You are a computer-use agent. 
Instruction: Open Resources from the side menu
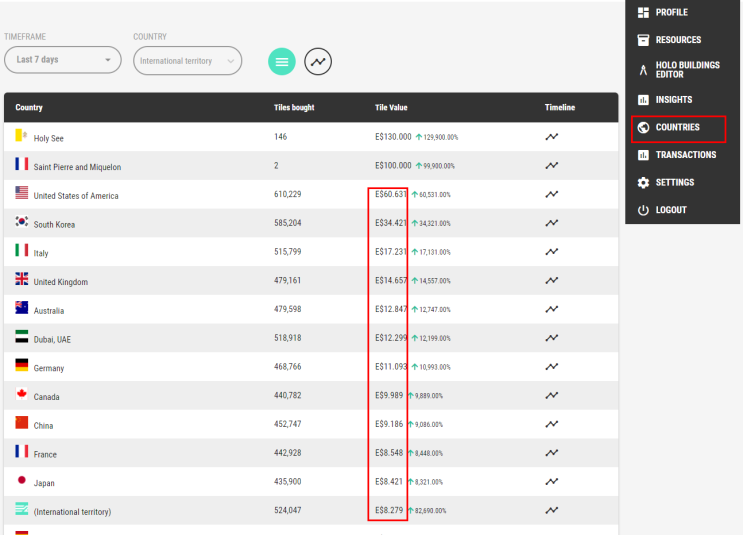coord(678,40)
